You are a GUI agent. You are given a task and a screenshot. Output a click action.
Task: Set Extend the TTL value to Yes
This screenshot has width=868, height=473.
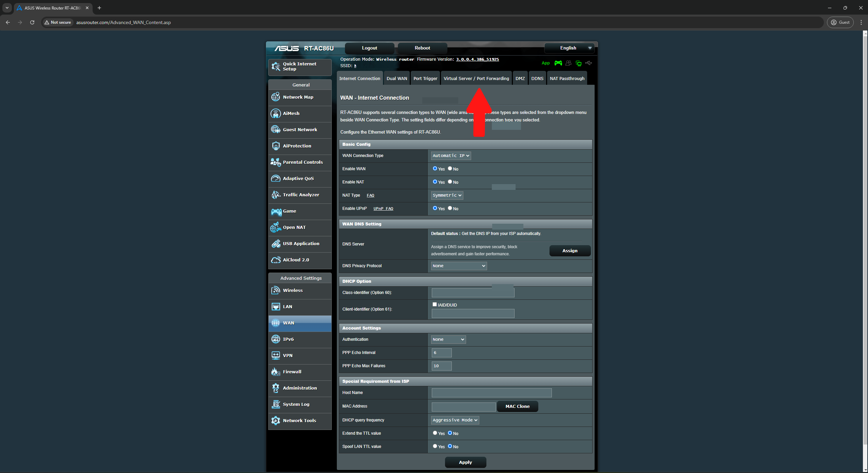pyautogui.click(x=435, y=433)
